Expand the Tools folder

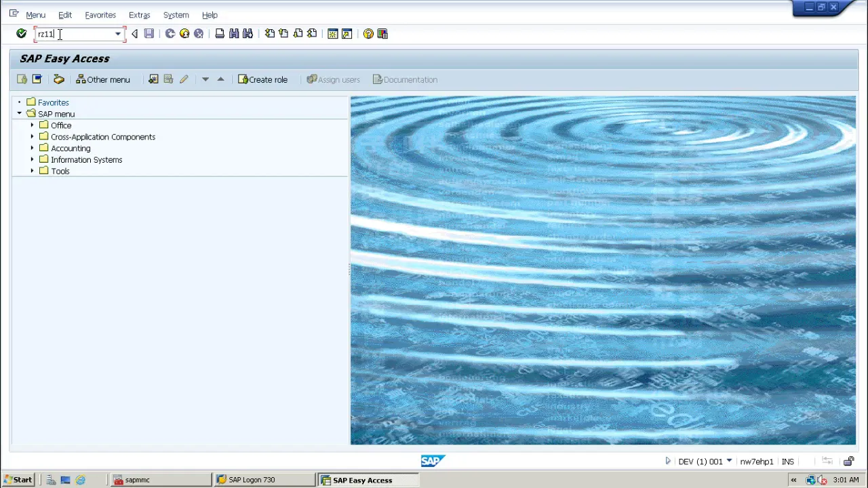32,171
